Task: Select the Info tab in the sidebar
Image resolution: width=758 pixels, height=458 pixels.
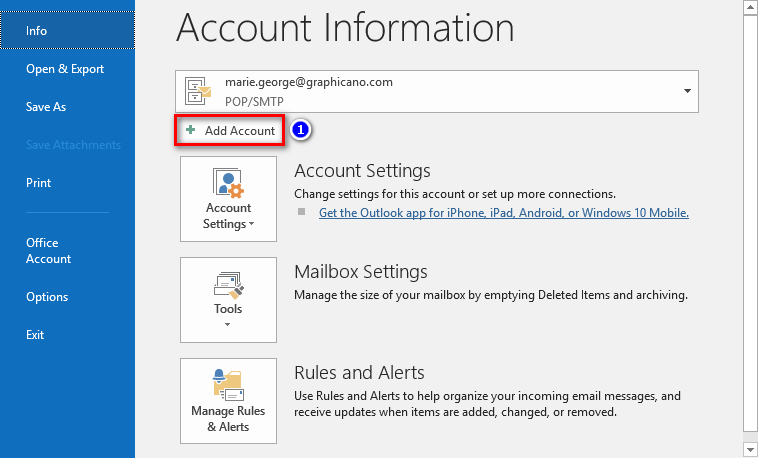Action: pos(67,30)
